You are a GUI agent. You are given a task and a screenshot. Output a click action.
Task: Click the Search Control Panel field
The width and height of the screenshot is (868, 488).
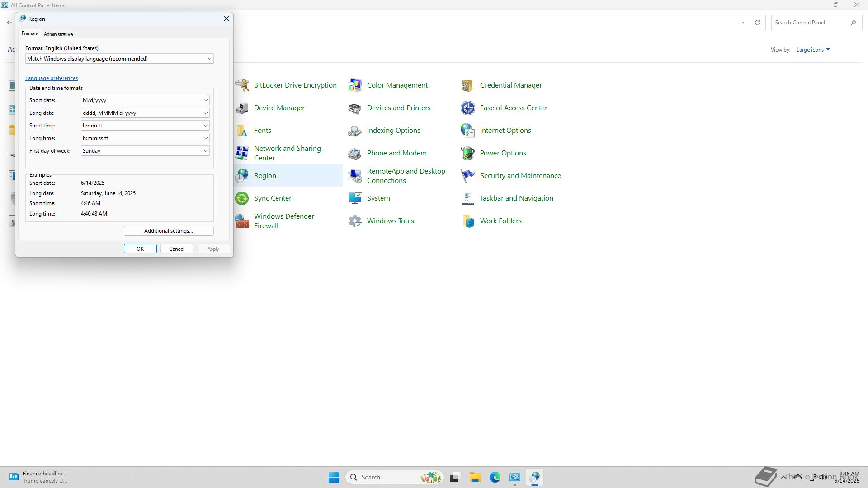(810, 23)
